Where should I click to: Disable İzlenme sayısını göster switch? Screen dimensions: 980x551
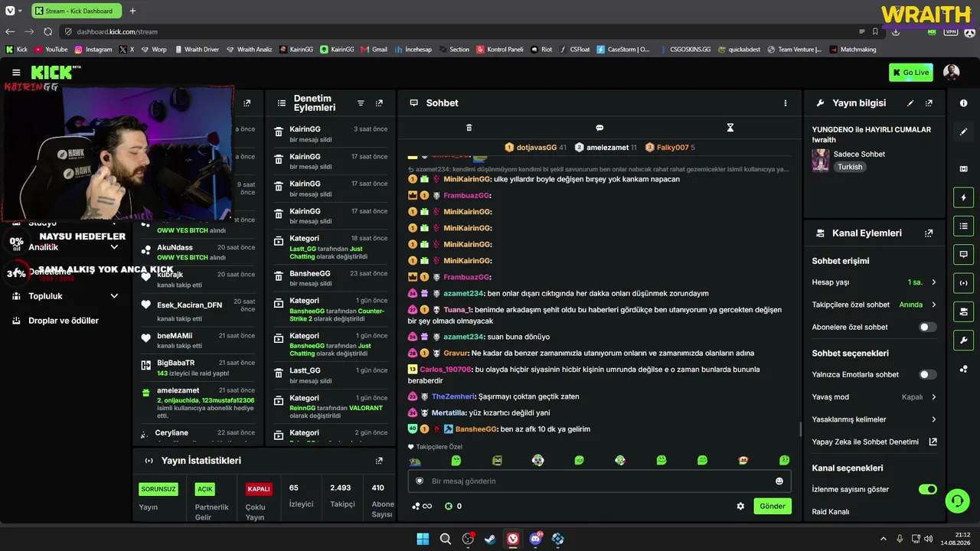coord(927,490)
